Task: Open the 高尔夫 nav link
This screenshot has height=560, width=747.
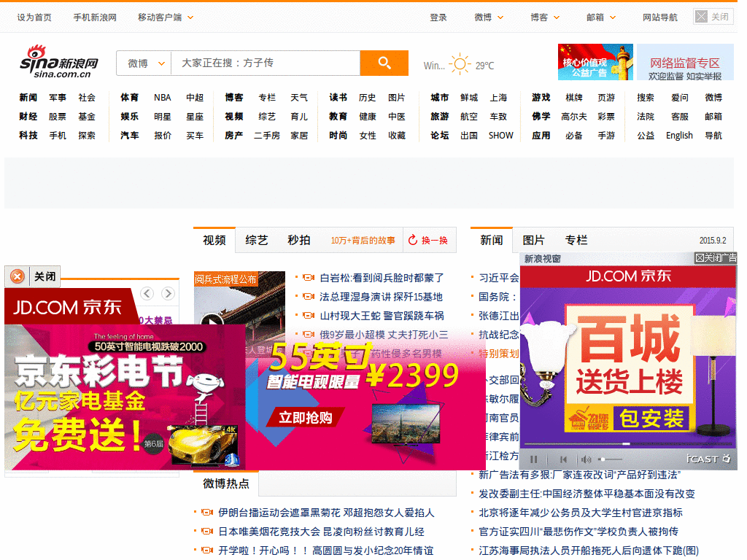Action: [573, 116]
